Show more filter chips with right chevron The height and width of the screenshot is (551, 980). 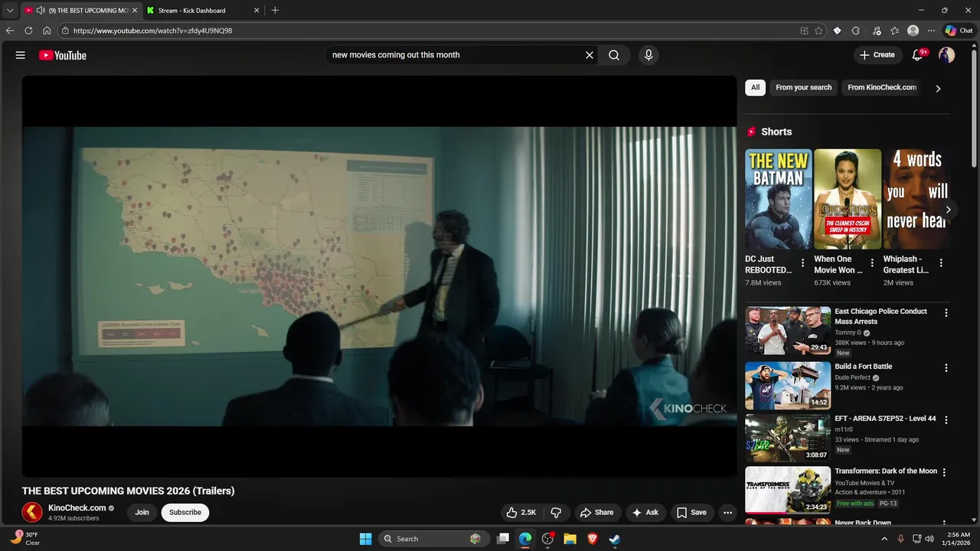pyautogui.click(x=938, y=88)
